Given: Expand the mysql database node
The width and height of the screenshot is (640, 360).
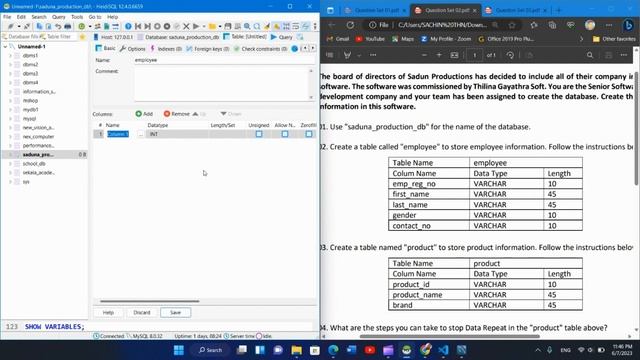Looking at the screenshot, I should [10, 118].
